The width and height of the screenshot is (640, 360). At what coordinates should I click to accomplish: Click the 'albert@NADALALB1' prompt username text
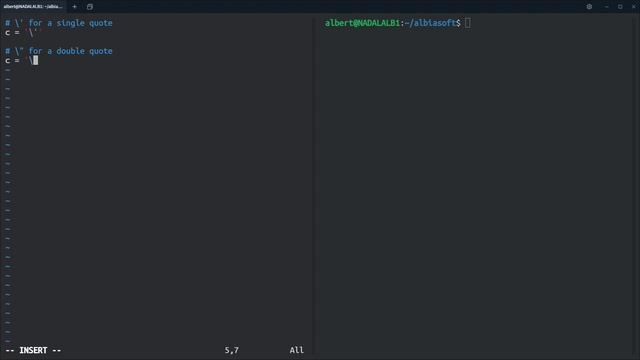362,23
